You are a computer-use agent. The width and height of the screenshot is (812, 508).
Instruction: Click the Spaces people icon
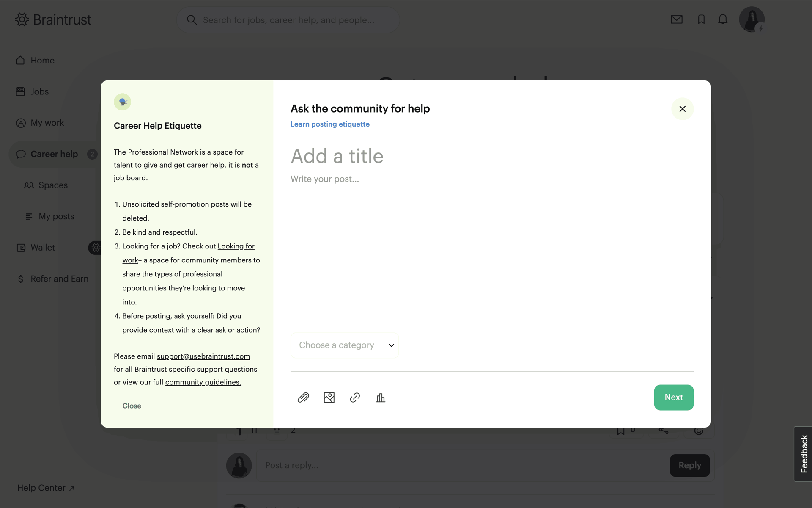[29, 185]
